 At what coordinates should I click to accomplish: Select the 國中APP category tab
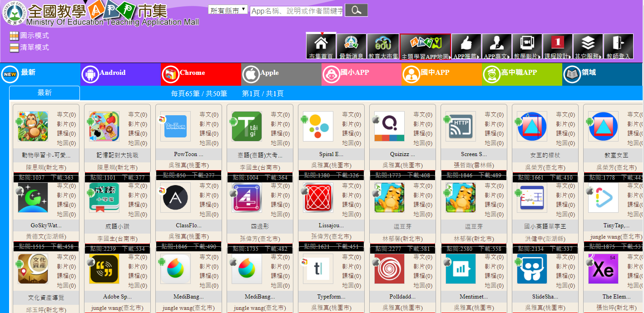pos(442,74)
